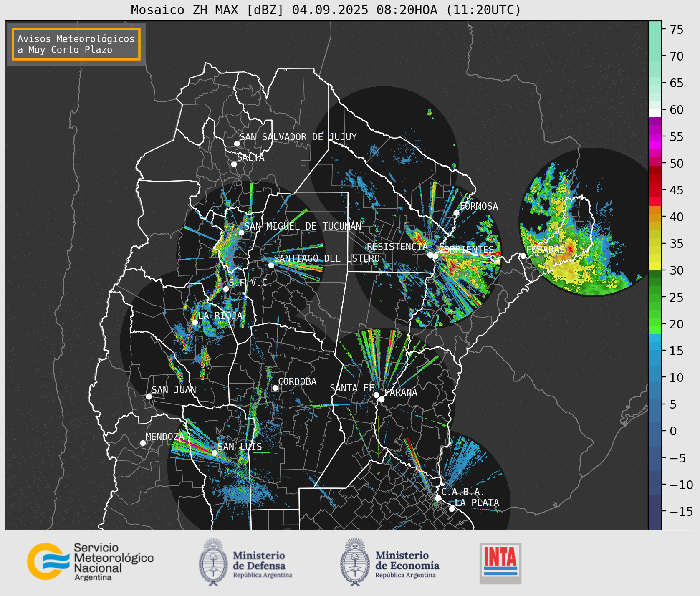Click the INTA logo
The width and height of the screenshot is (700, 596).
[500, 563]
